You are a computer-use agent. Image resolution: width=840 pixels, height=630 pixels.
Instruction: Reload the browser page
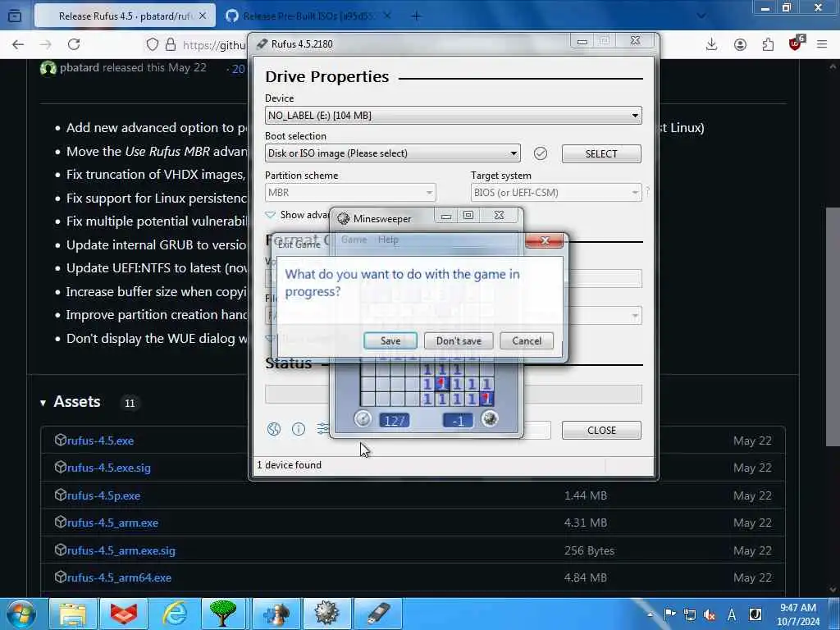pos(74,44)
